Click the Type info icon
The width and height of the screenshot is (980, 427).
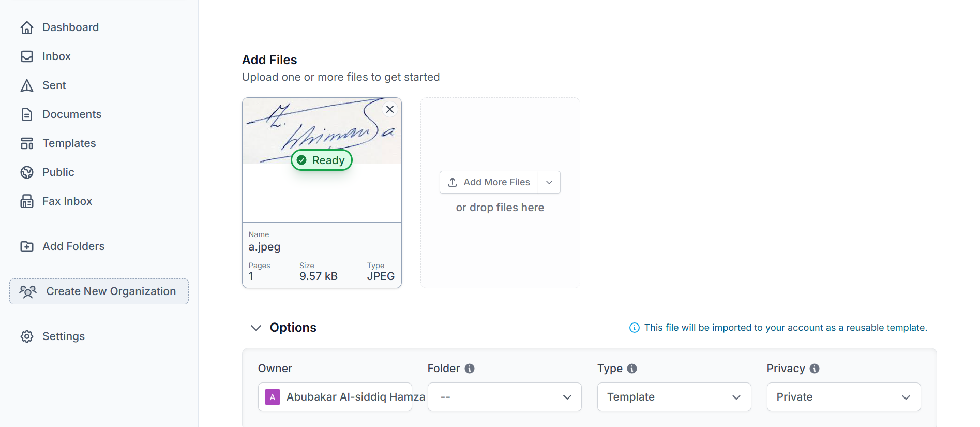(632, 369)
